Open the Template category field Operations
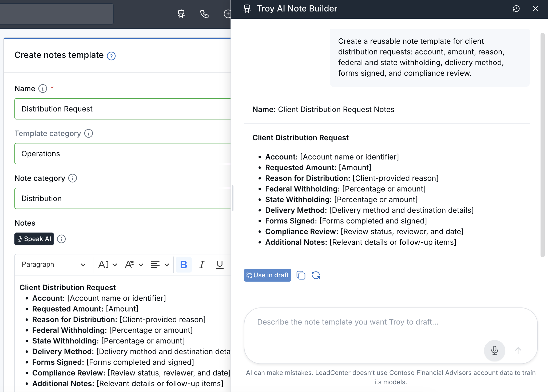548x392 pixels. (x=122, y=154)
